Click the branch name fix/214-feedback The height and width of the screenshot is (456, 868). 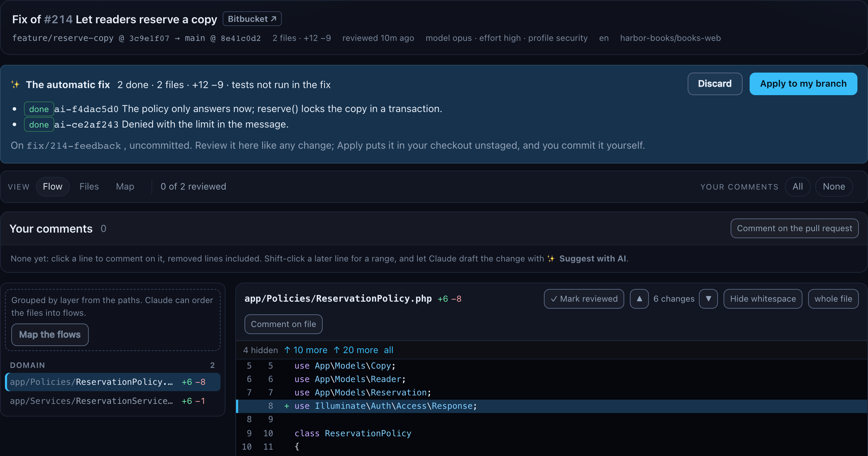(74, 146)
